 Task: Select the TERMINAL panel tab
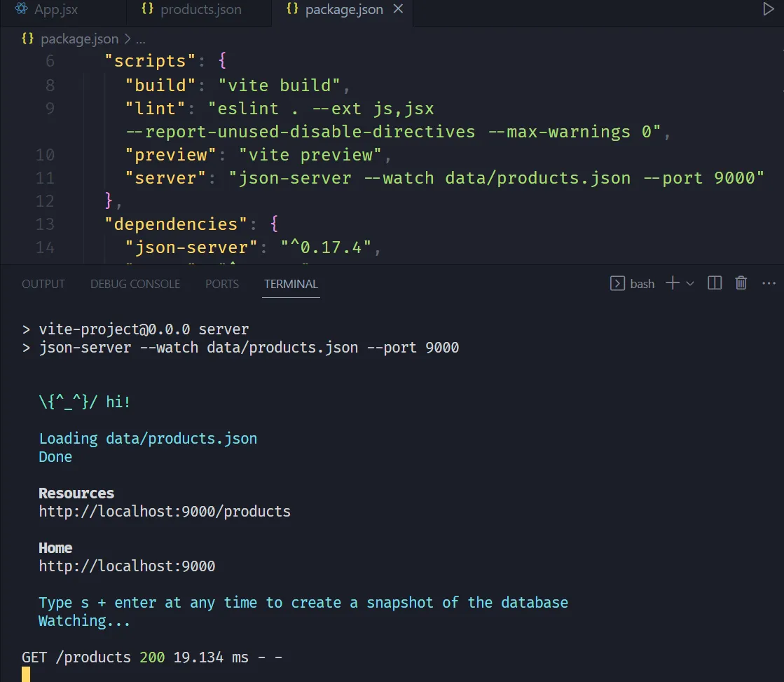[x=291, y=284]
